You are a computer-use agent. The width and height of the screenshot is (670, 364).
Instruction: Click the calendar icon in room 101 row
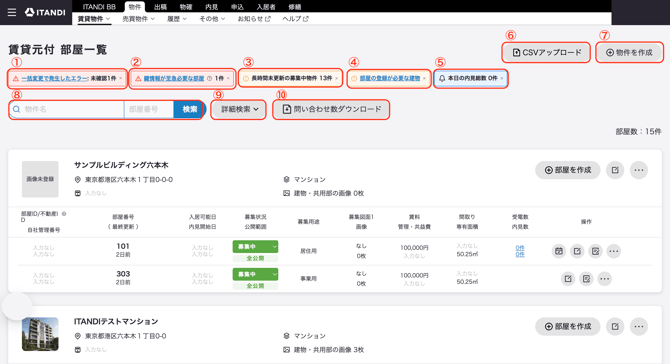(x=558, y=251)
